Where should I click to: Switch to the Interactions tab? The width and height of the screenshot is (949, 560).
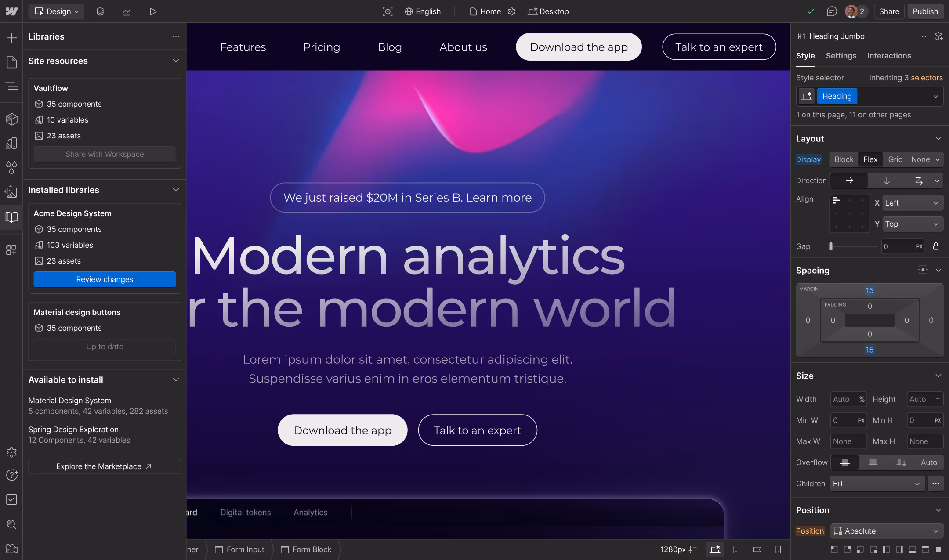click(x=889, y=56)
